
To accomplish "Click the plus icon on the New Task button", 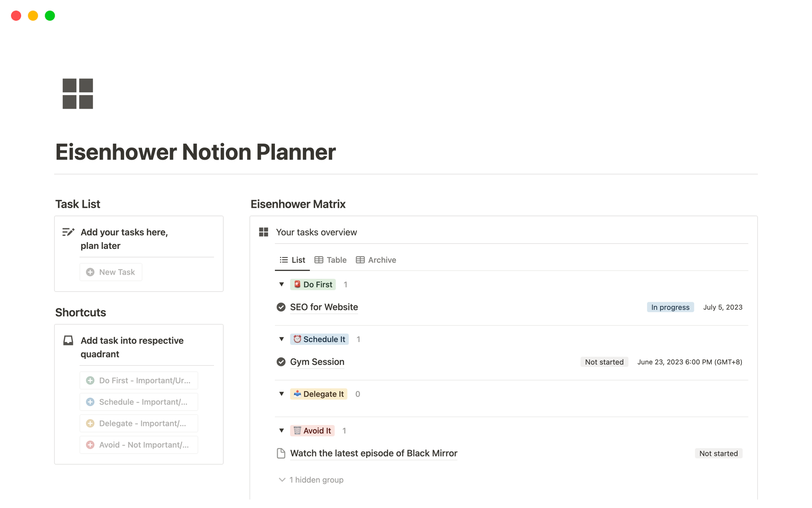I will 90,272.
